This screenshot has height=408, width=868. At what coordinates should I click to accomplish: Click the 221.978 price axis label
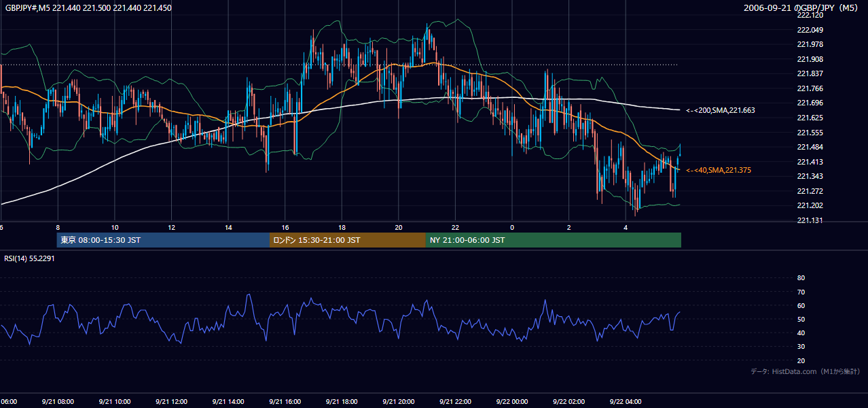pyautogui.click(x=810, y=44)
